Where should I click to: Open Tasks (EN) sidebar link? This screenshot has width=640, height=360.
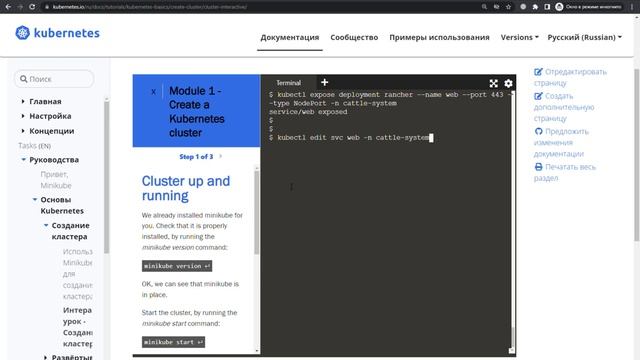pos(34,146)
